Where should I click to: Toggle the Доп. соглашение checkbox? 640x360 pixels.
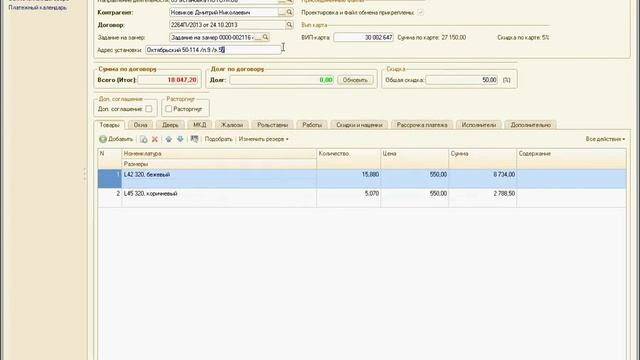pyautogui.click(x=149, y=109)
